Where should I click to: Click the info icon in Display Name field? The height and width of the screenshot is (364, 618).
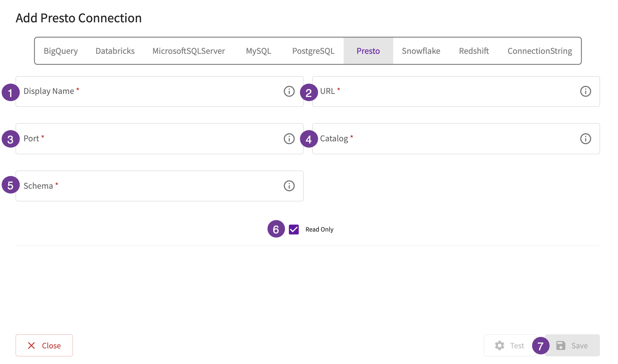tap(289, 91)
